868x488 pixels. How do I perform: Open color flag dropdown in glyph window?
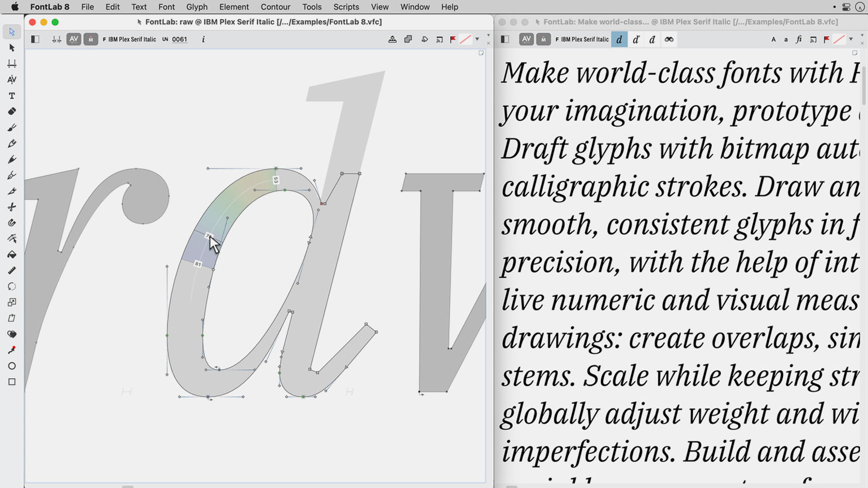click(x=477, y=39)
